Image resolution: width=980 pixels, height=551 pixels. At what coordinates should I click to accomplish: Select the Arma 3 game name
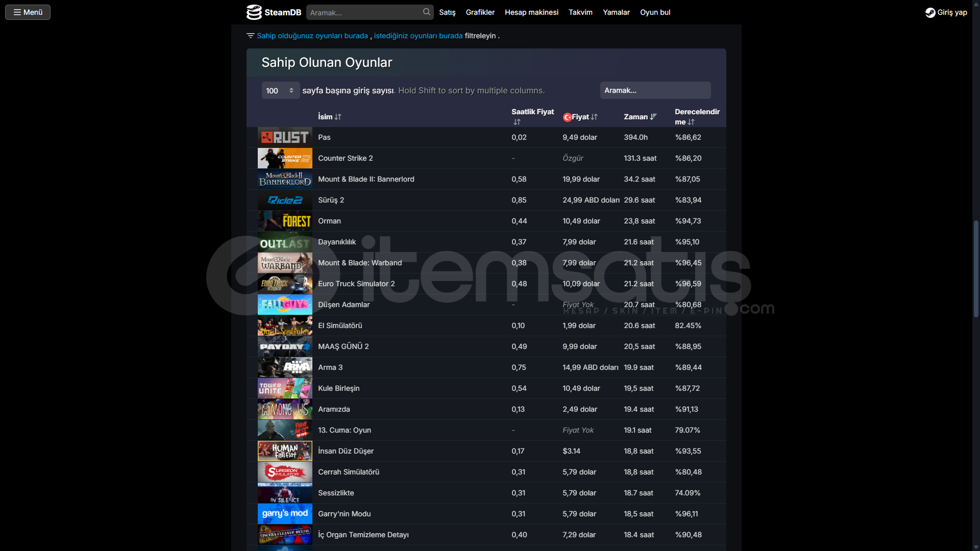tap(330, 367)
